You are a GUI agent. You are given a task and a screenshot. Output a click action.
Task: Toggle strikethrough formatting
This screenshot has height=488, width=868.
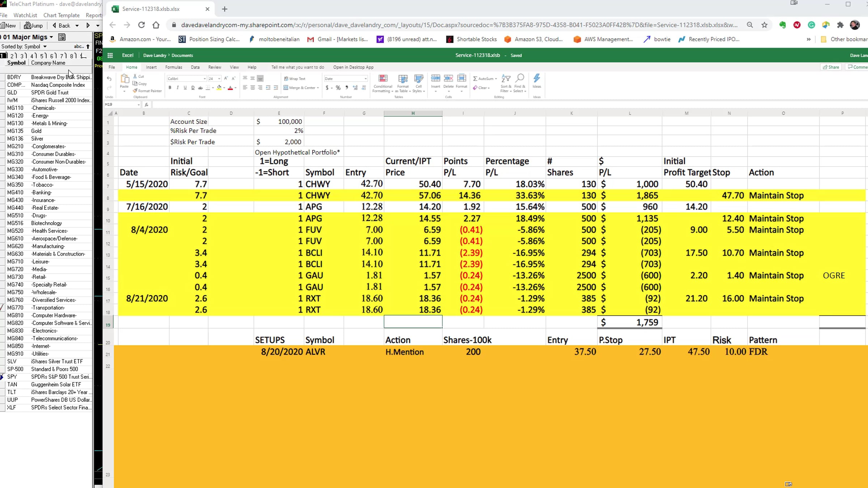point(200,87)
